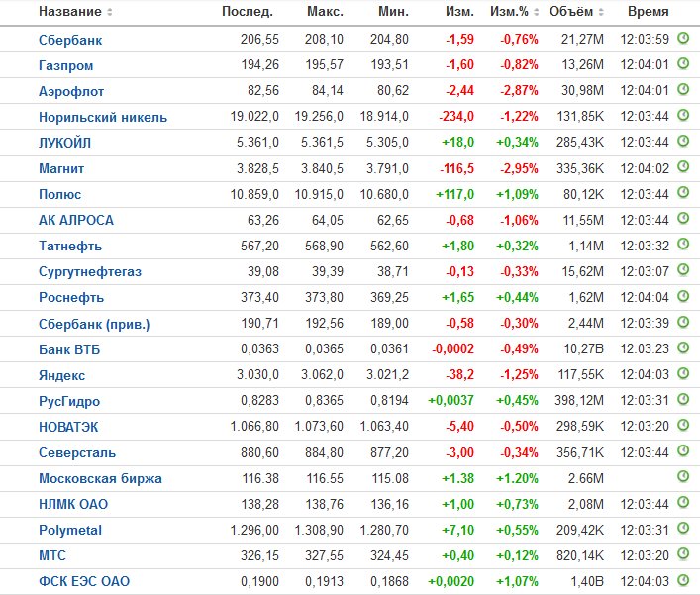Select Сбербанк last price 206,55
This screenshot has width=700, height=595.
pyautogui.click(x=259, y=40)
